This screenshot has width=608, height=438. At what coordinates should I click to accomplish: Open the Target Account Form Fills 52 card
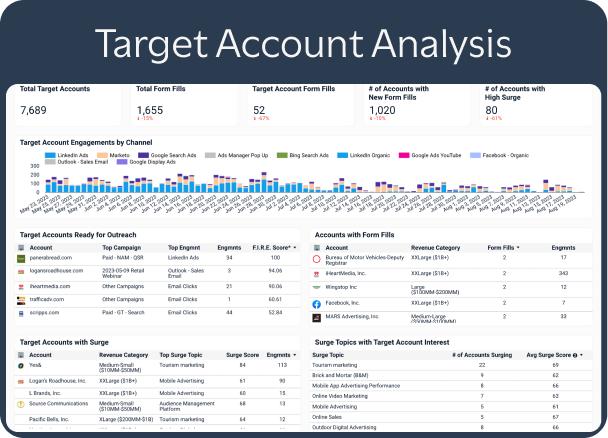(x=301, y=105)
